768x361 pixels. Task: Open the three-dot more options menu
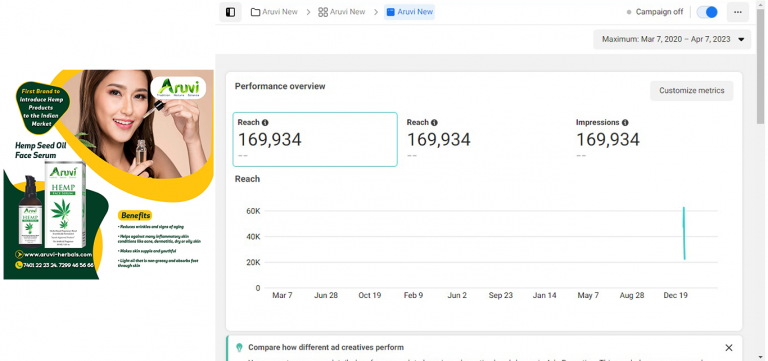[738, 12]
